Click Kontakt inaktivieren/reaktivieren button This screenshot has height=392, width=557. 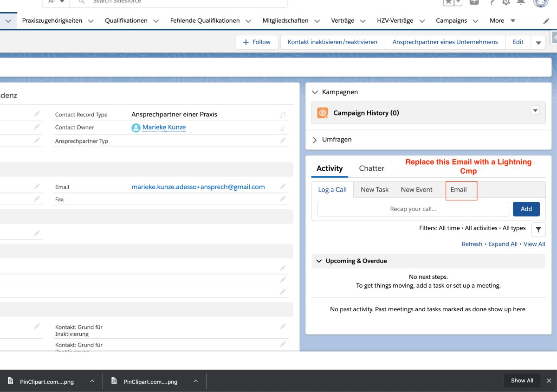tap(332, 42)
